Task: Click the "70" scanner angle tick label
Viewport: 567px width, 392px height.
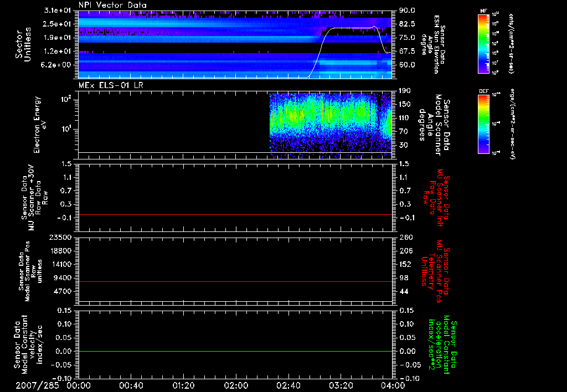Action: [403, 132]
